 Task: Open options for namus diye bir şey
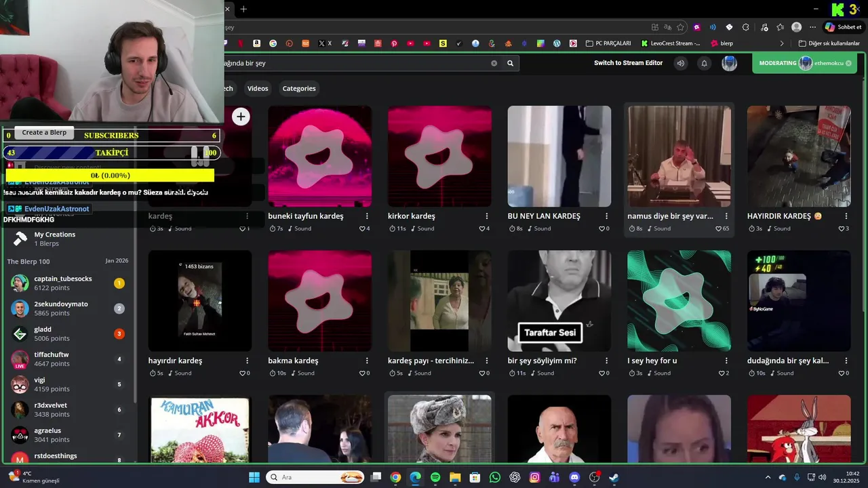tap(726, 216)
